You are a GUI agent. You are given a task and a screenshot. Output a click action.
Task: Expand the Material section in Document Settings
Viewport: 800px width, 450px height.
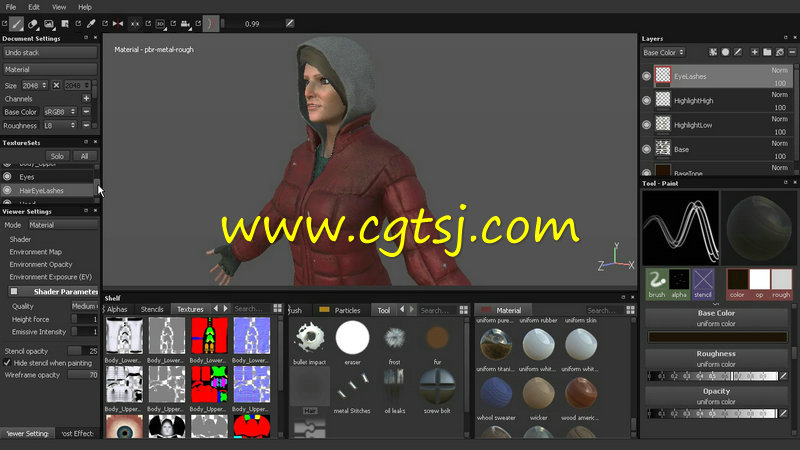50,69
